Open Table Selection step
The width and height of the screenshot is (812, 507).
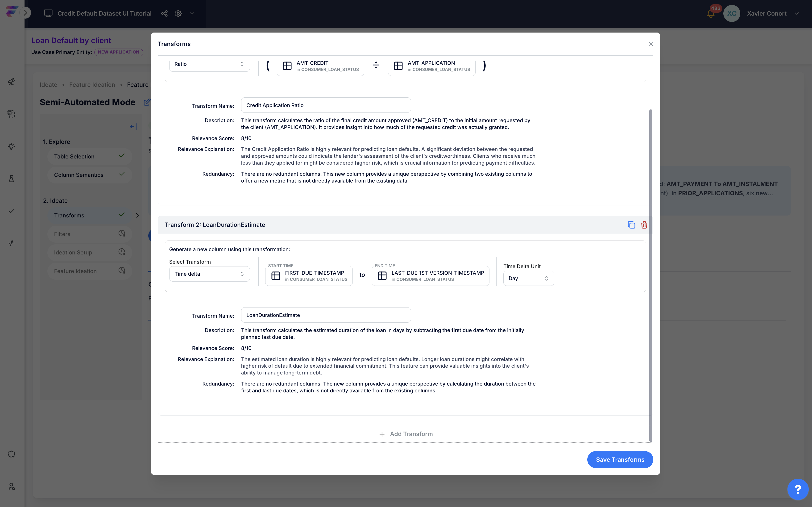tap(90, 156)
